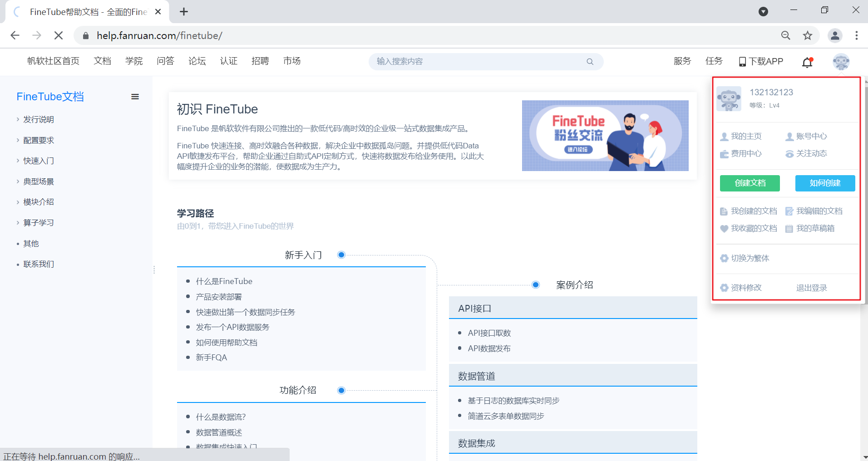Select 学院 in the top navigation
This screenshot has width=868, height=461.
[134, 61]
